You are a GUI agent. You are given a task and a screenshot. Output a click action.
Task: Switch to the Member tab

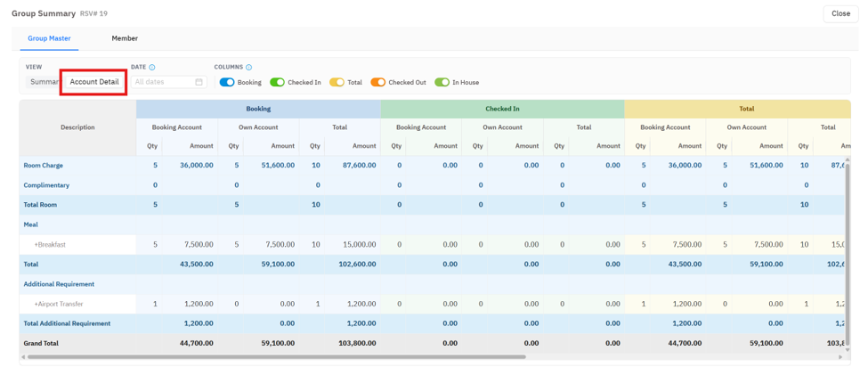coord(125,38)
